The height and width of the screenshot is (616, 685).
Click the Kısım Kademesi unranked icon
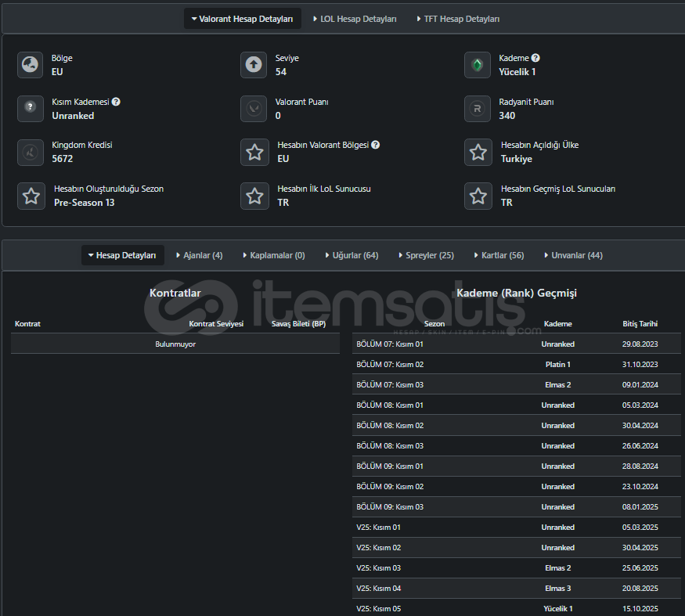click(31, 108)
